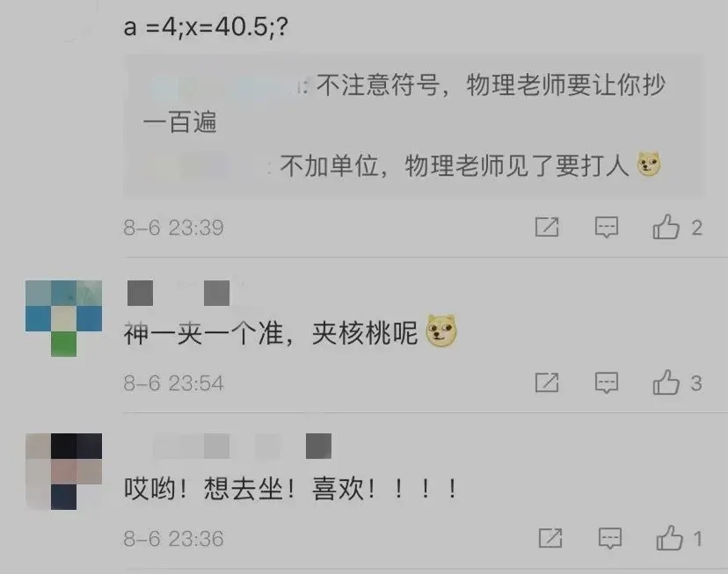The width and height of the screenshot is (728, 574).
Task: Like the comment posted at 23:39
Action: click(666, 227)
